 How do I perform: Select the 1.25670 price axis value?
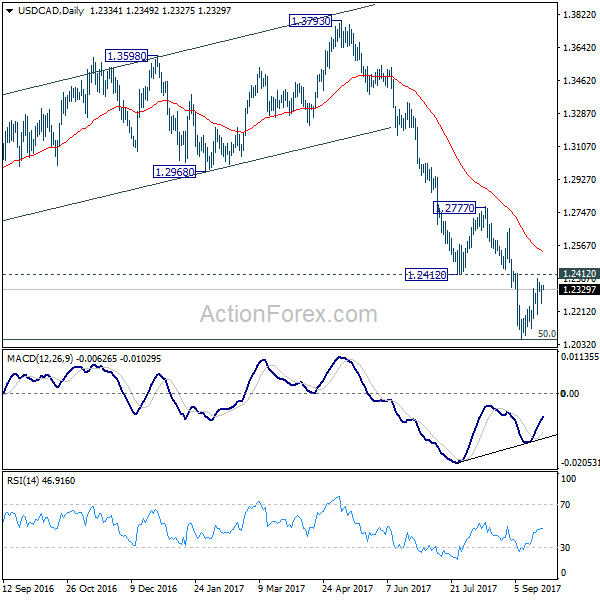pyautogui.click(x=579, y=245)
